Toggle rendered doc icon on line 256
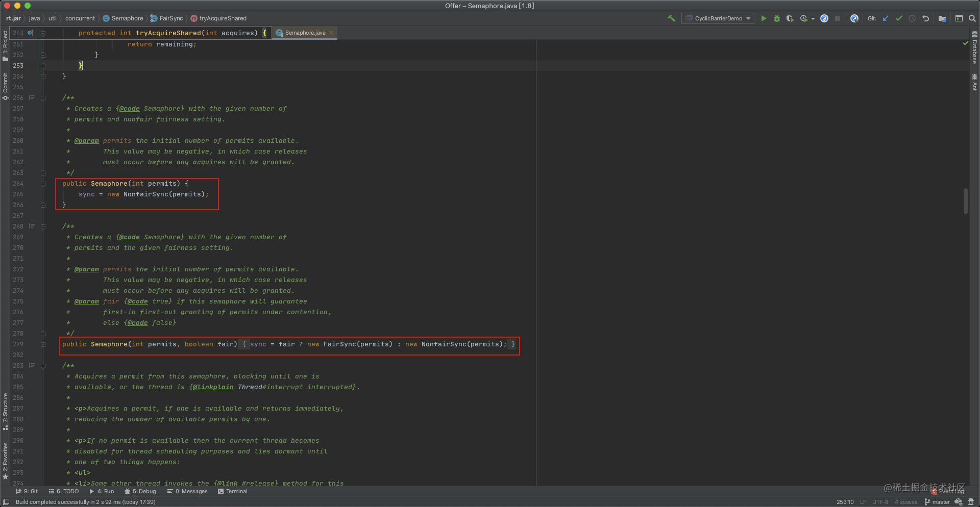The image size is (980, 507). coord(32,97)
